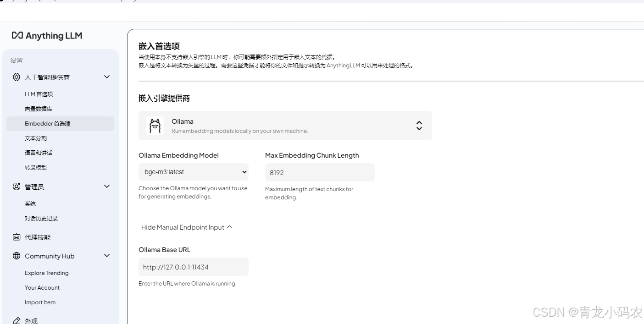Click 'Run embedding models locally' description
This screenshot has width=644, height=324.
(240, 131)
